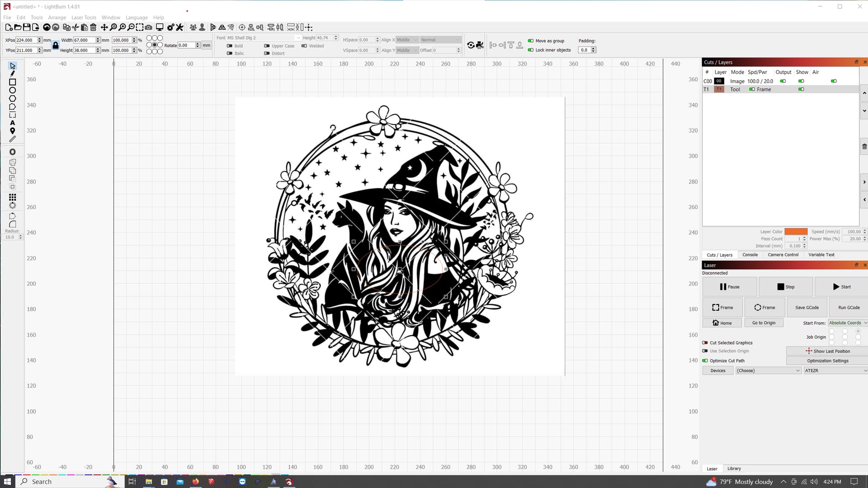868x488 pixels.
Task: Enable Bold text formatting
Action: (x=230, y=46)
